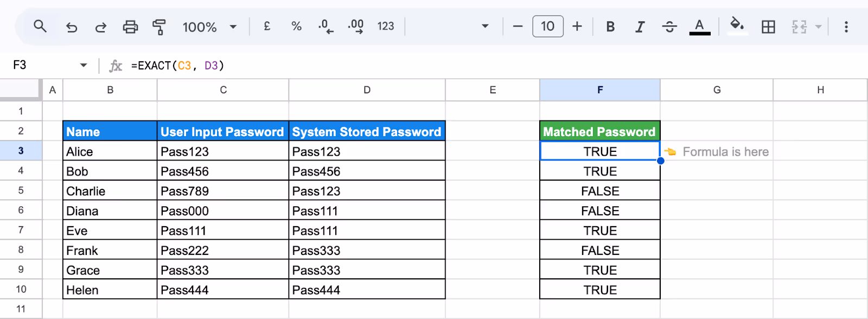Click the Name box showing F3
The height and width of the screenshot is (319, 868).
tap(43, 65)
